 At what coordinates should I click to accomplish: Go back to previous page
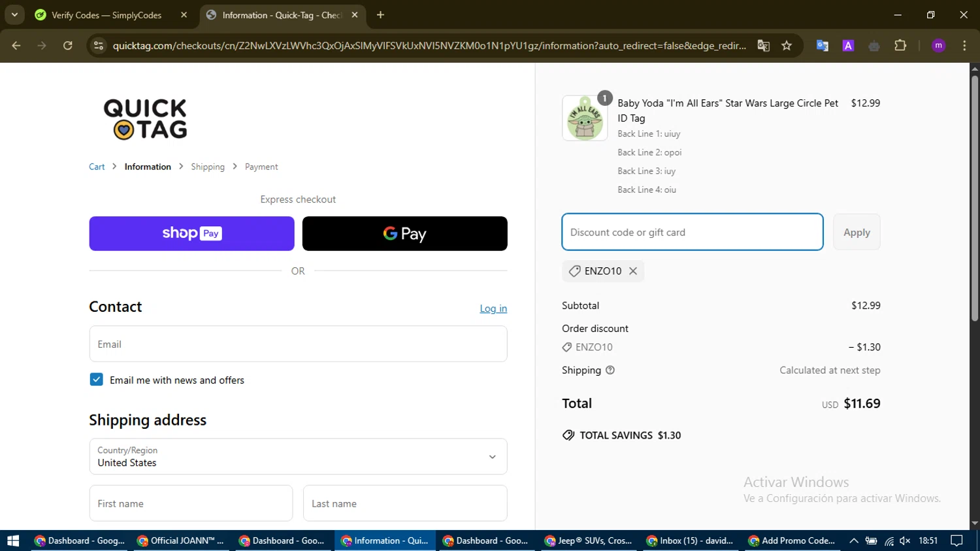point(16,46)
